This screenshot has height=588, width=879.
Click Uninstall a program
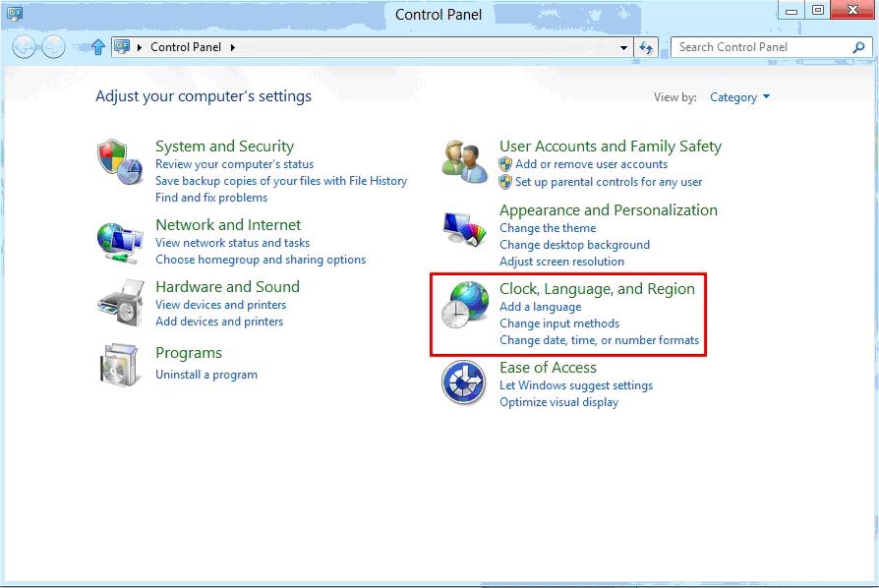(206, 375)
